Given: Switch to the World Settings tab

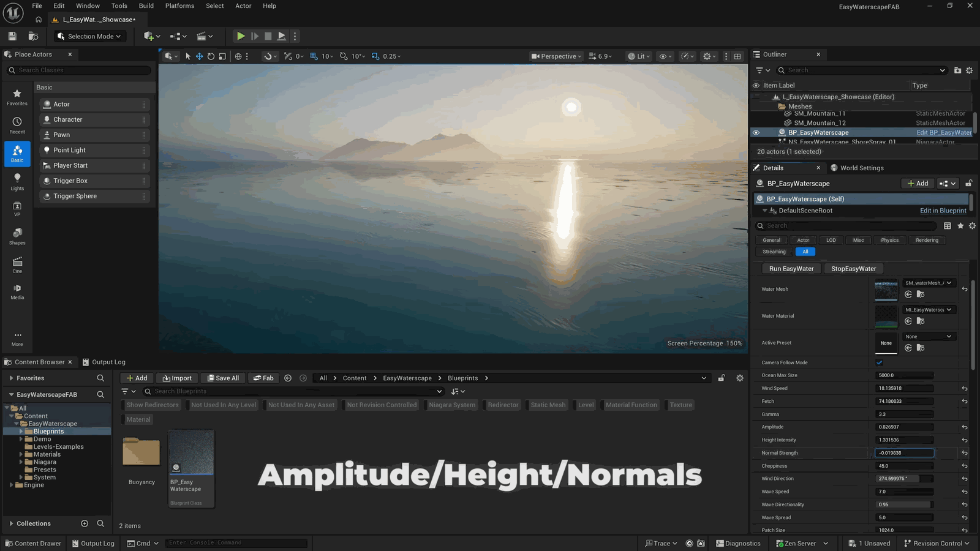Looking at the screenshot, I should point(857,168).
